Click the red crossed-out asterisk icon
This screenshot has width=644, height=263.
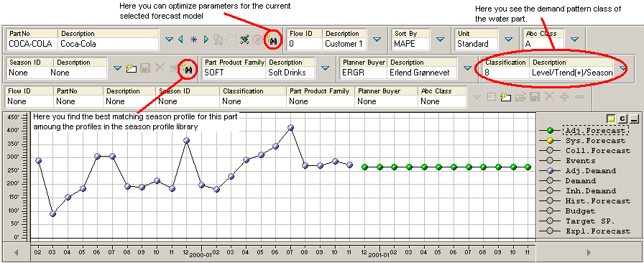click(257, 40)
